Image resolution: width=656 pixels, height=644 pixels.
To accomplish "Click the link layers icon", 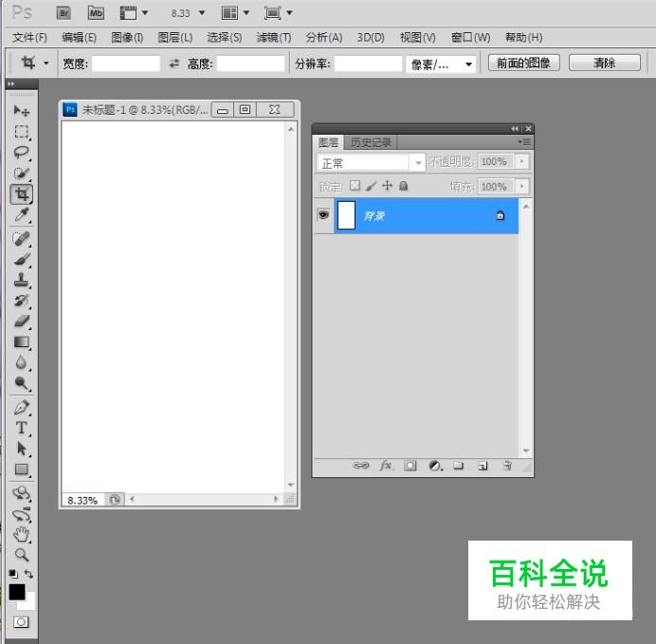I will (x=360, y=466).
